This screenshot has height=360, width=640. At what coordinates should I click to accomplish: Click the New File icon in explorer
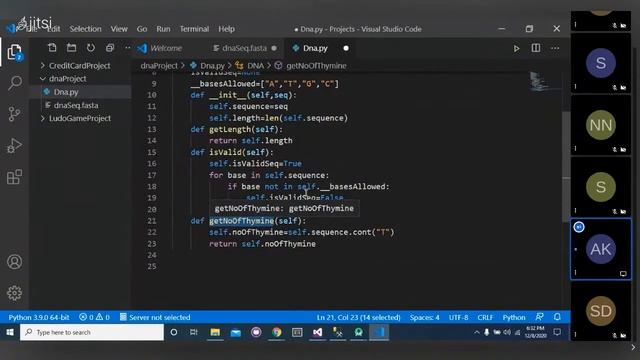[52, 48]
